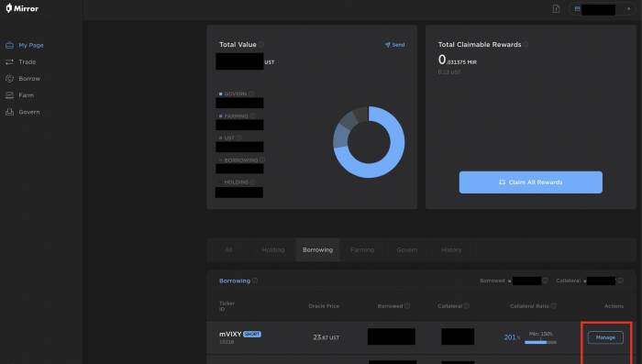Show the Total Value info tooltip
The image size is (642, 364).
click(x=260, y=44)
